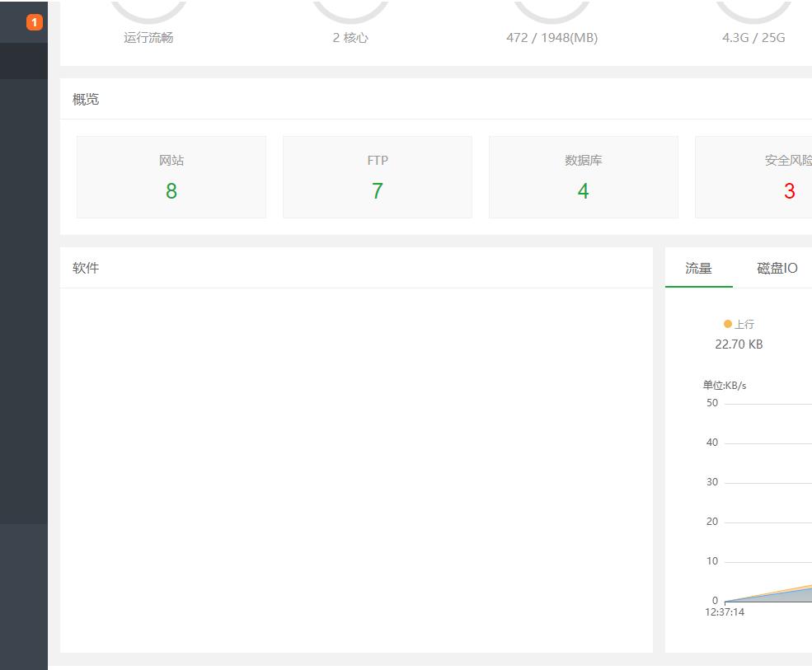
Task: Switch to the 磁盘IO tab
Action: (x=777, y=268)
